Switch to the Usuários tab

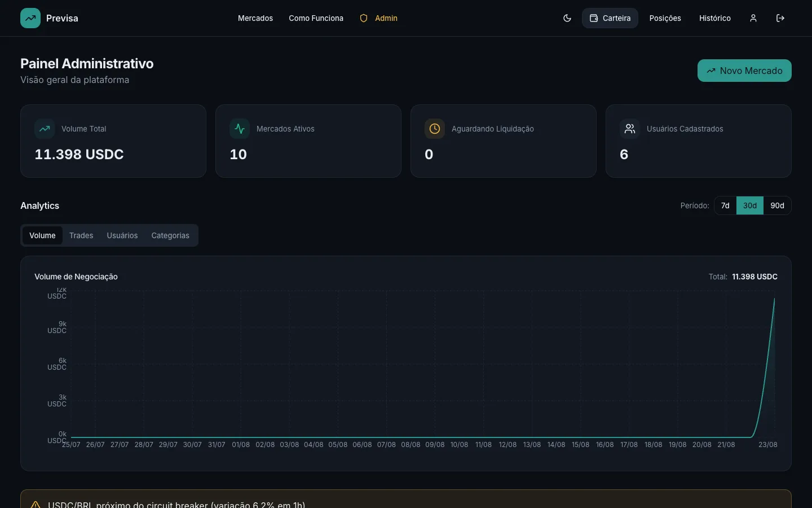point(122,235)
